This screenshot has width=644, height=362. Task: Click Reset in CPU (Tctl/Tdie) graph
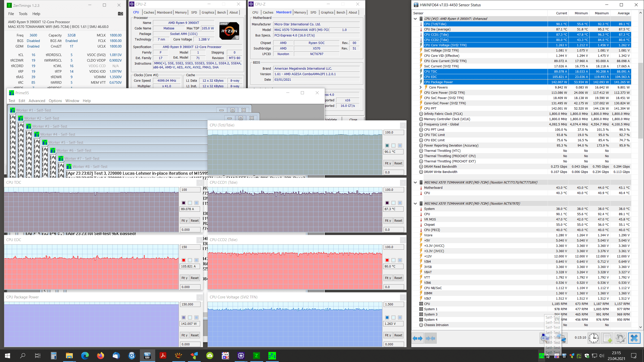click(x=398, y=163)
